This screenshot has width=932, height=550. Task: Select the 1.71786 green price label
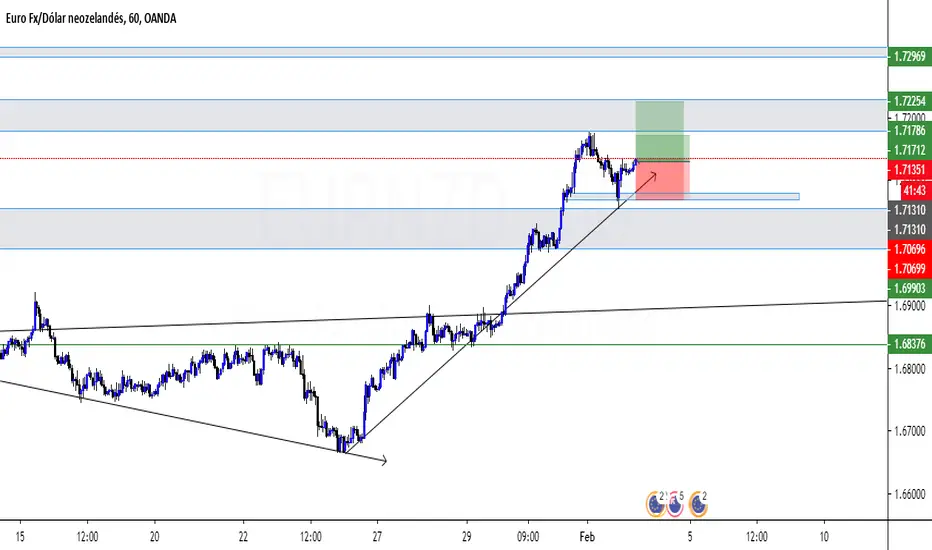[909, 130]
